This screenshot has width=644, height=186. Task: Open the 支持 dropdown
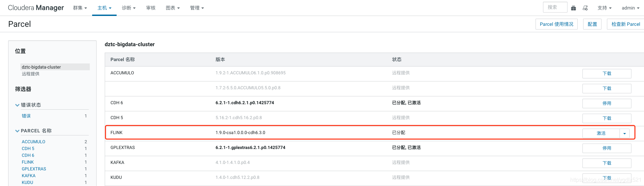[x=605, y=8]
